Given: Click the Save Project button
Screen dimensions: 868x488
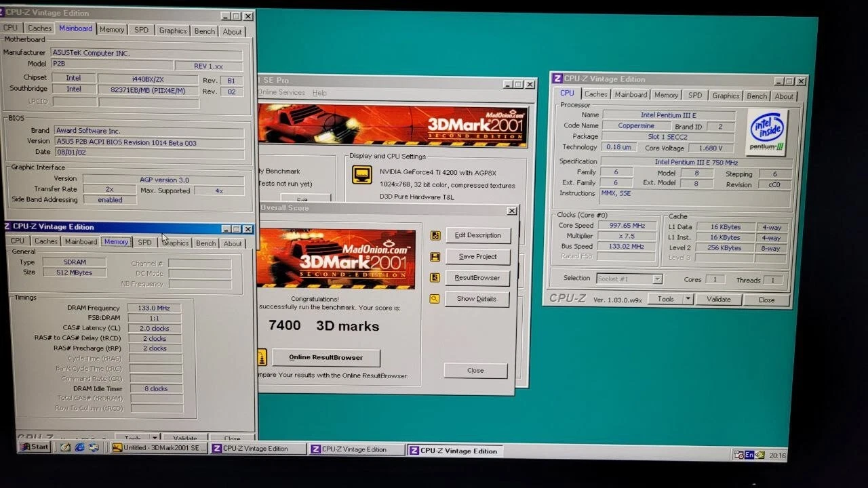Looking at the screenshot, I should coord(477,256).
